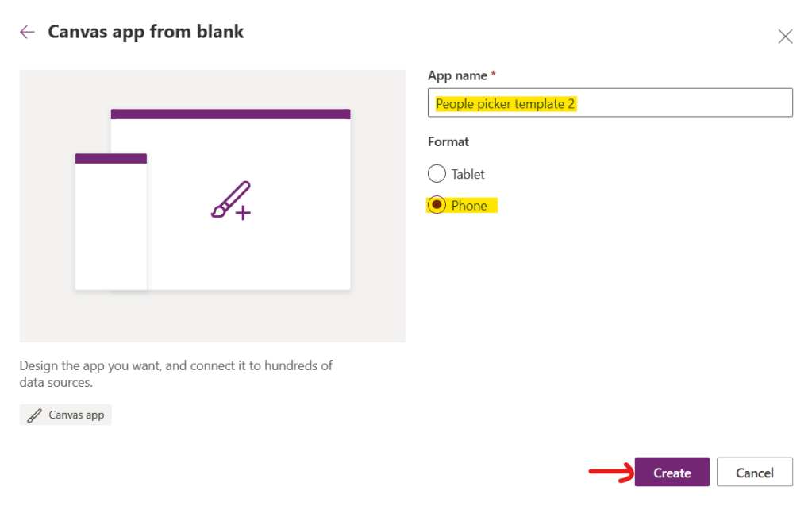Click the App name field label
The image size is (812, 506).
(x=457, y=75)
